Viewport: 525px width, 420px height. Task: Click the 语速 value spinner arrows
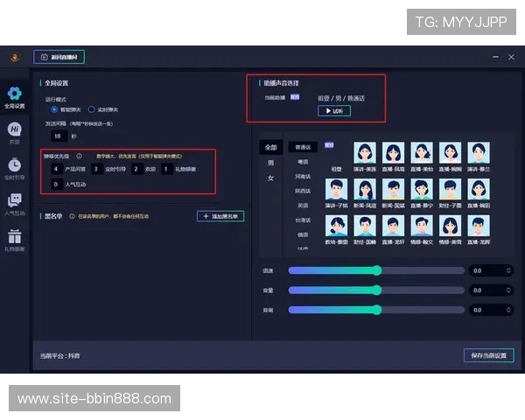[x=507, y=270]
